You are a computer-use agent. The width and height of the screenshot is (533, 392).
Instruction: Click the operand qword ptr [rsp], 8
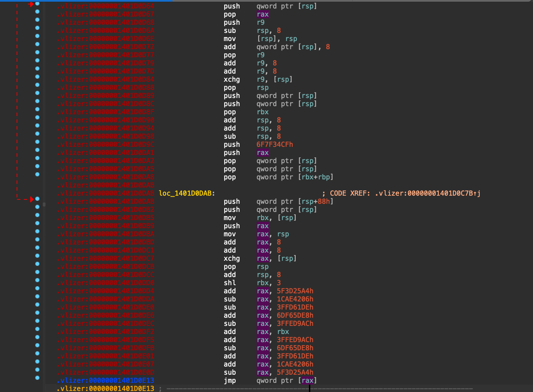293,47
